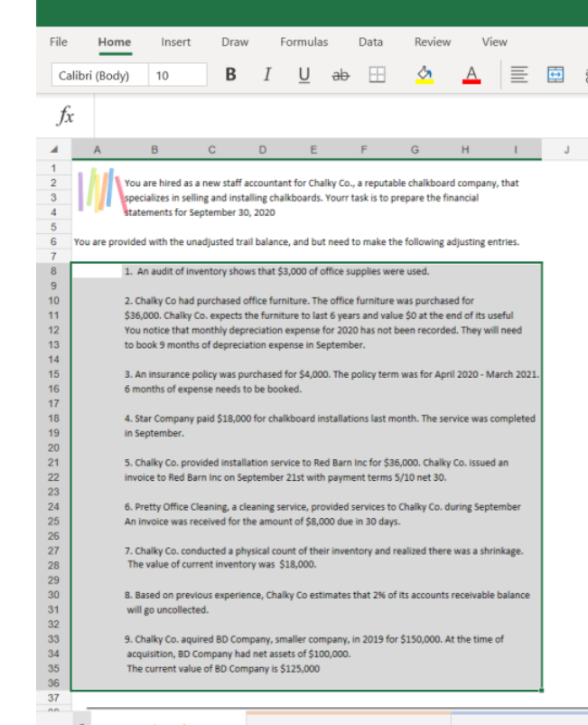Select row 37 header

pos(53,698)
